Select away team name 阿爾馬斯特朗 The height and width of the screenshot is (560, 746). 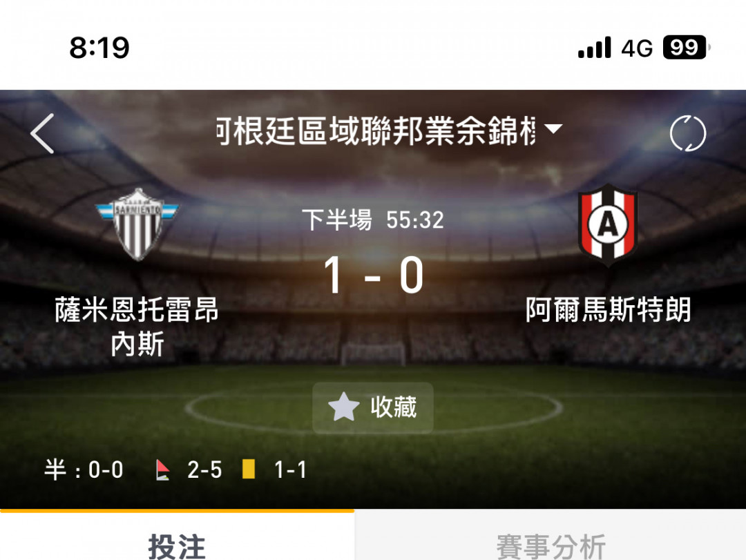pos(608,310)
